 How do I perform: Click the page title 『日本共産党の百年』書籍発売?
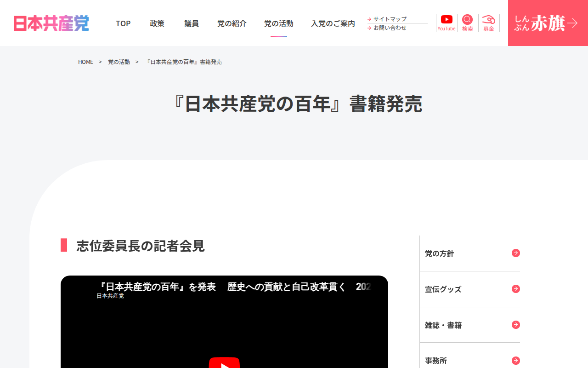(294, 104)
